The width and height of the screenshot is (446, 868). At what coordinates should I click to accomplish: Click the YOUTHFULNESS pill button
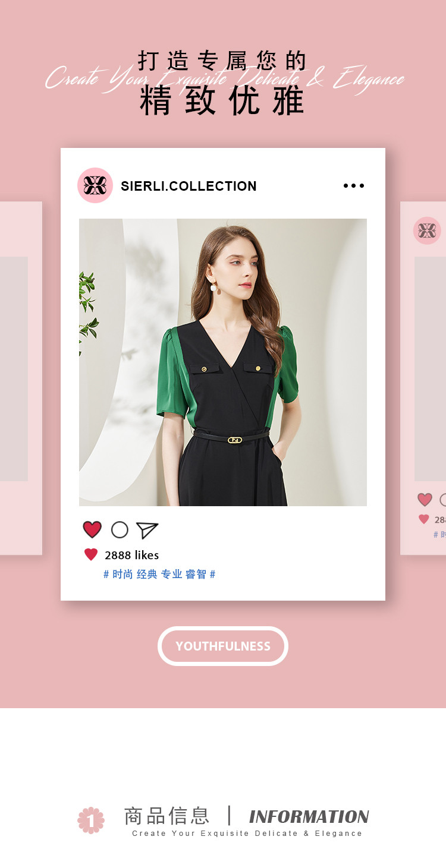pyautogui.click(x=223, y=646)
